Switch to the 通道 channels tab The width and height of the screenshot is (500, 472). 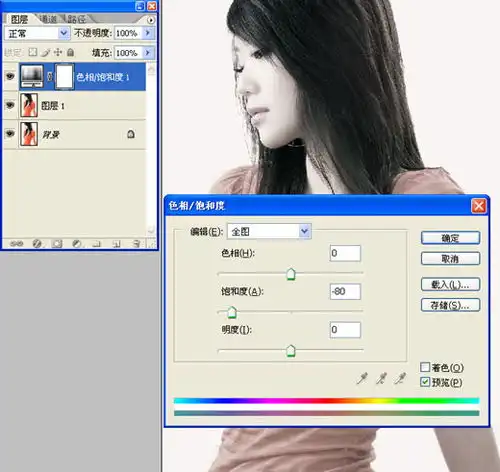point(49,19)
